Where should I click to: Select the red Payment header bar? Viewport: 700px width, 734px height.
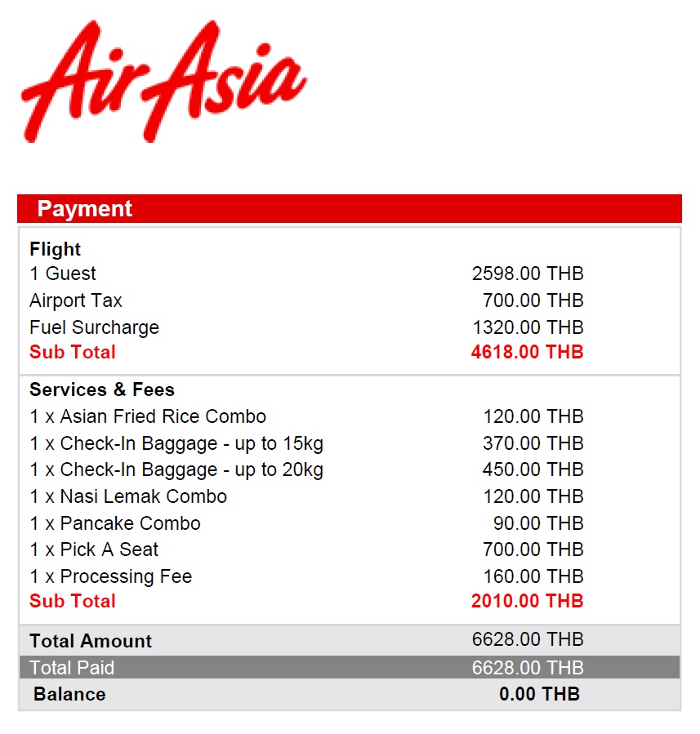[x=350, y=208]
